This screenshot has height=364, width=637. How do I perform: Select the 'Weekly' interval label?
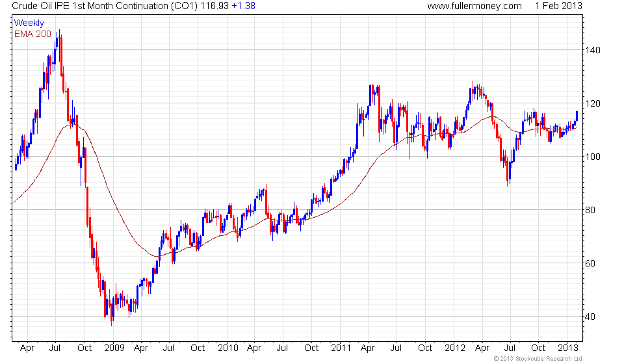29,23
